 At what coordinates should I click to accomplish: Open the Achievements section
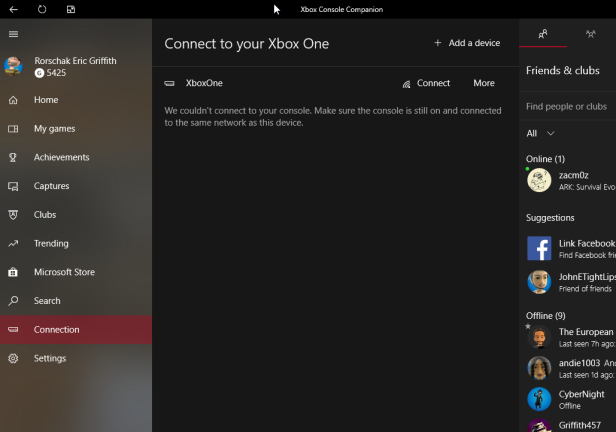point(62,157)
